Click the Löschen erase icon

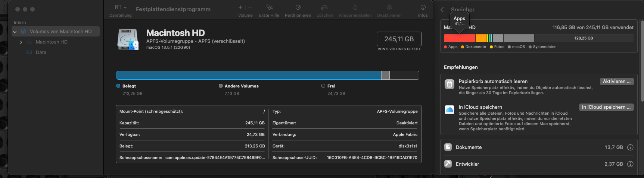pos(324,7)
